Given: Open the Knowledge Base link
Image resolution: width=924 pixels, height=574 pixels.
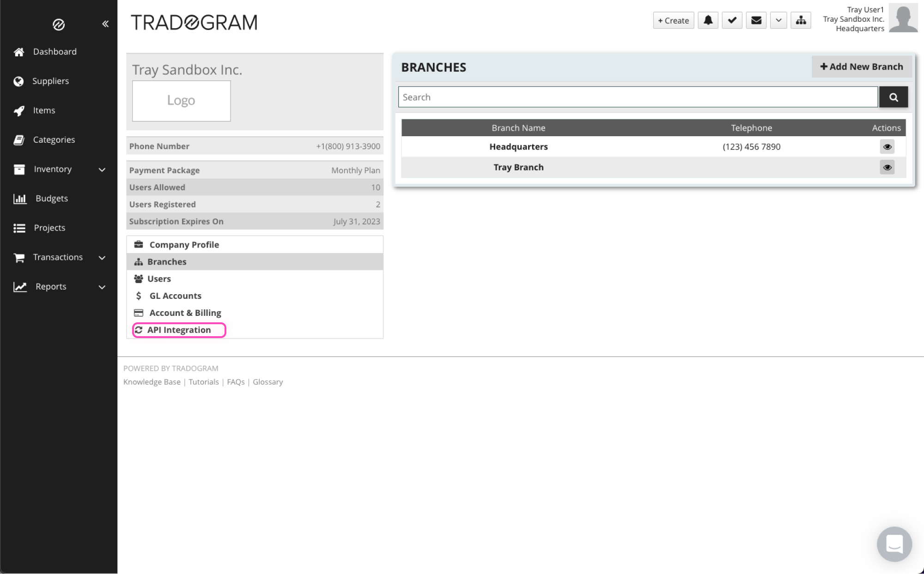Looking at the screenshot, I should (152, 382).
